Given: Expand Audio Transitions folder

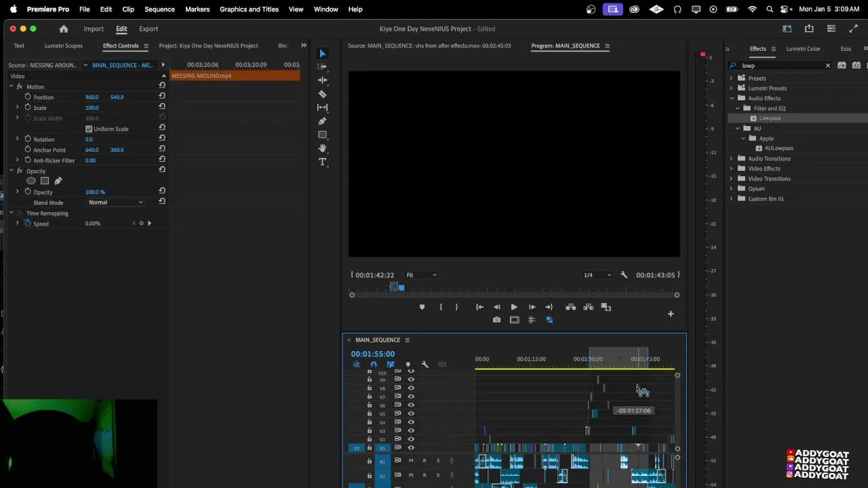Looking at the screenshot, I should pyautogui.click(x=732, y=159).
